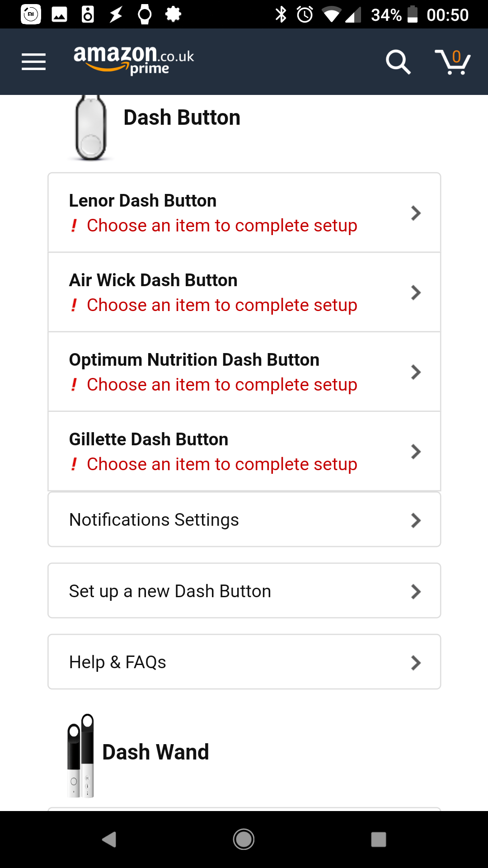Expand the Optimum Nutrition row chevron

pyautogui.click(x=416, y=372)
